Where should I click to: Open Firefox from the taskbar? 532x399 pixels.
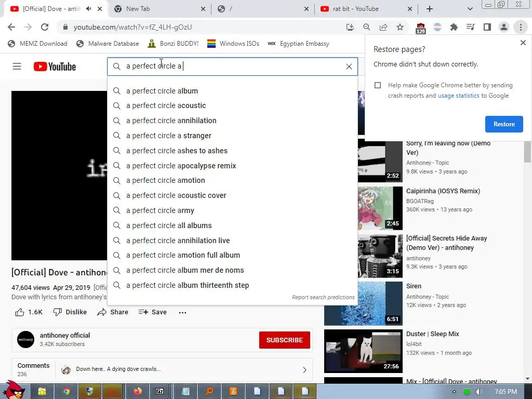pos(137,392)
